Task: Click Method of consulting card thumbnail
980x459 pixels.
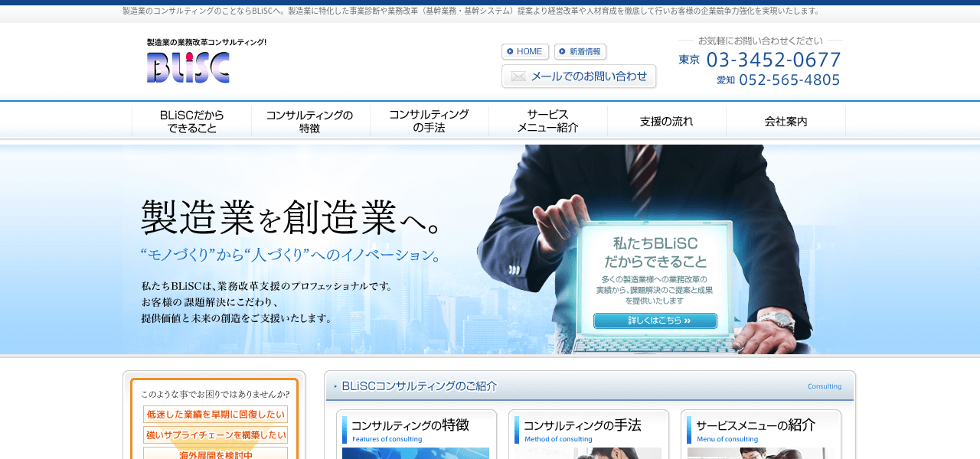Action: [x=588, y=454]
